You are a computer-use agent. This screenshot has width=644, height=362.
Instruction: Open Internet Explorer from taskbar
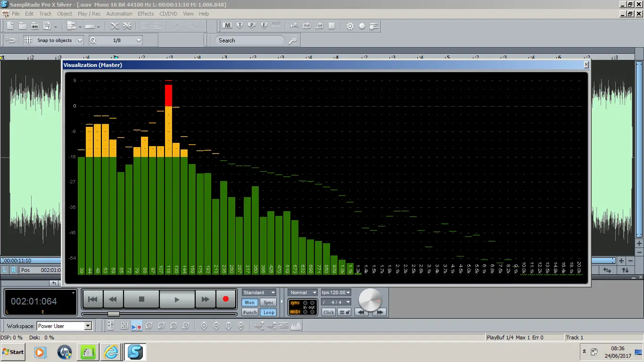click(x=111, y=352)
